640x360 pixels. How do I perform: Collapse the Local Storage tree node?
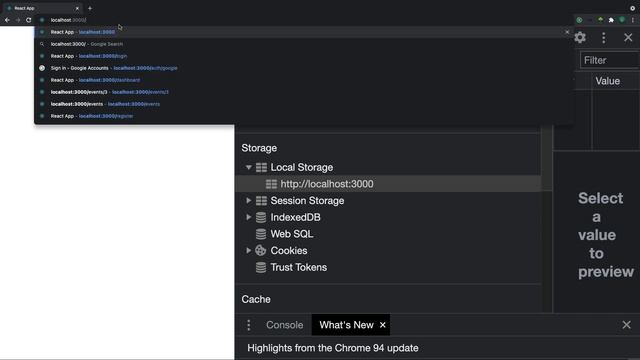[249, 167]
